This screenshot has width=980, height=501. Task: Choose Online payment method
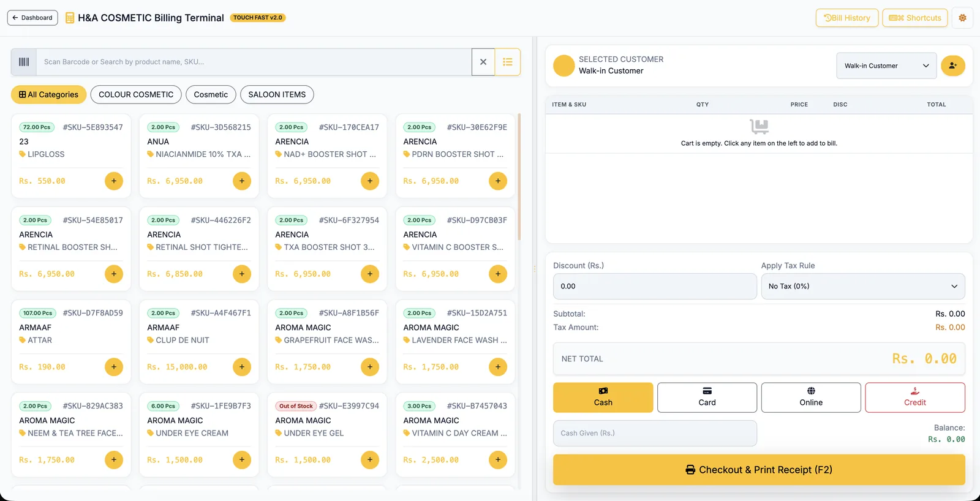[x=811, y=397]
